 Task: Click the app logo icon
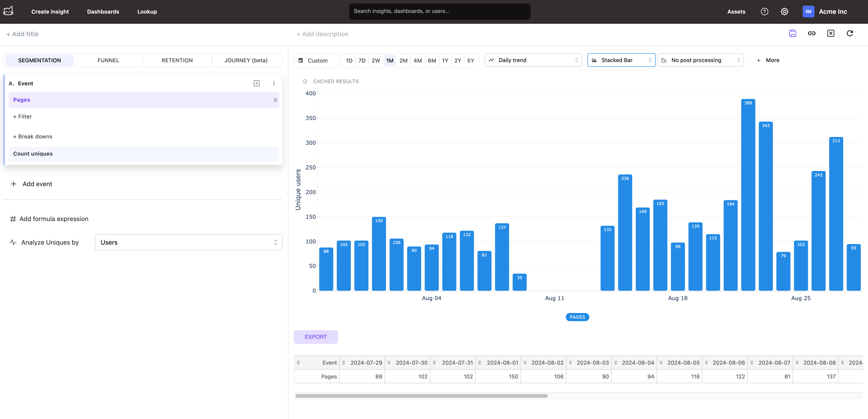click(x=8, y=11)
